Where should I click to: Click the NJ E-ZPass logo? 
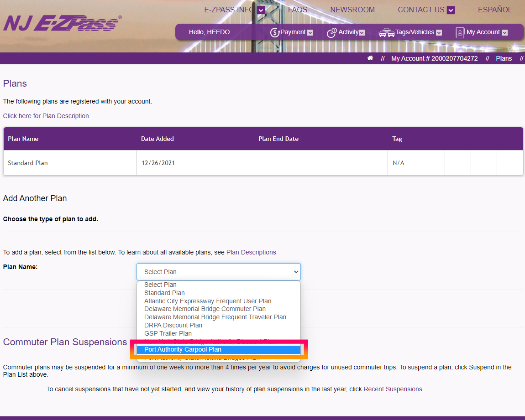63,23
